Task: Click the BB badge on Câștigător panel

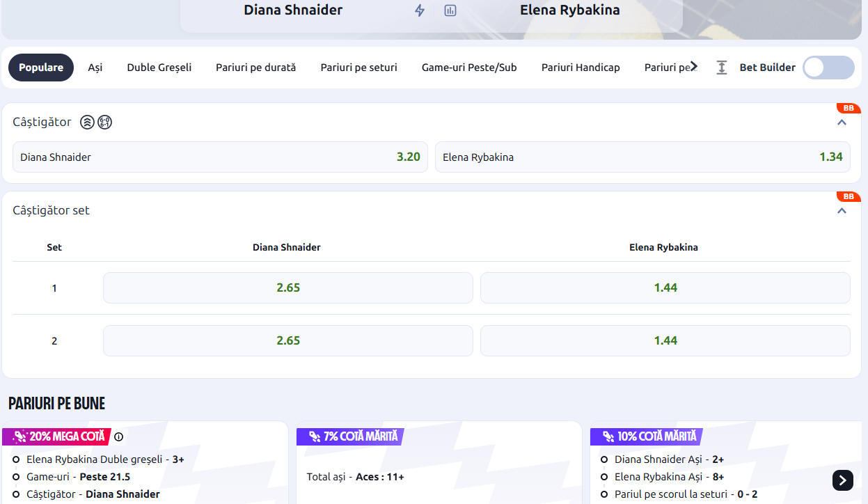Action: (849, 108)
